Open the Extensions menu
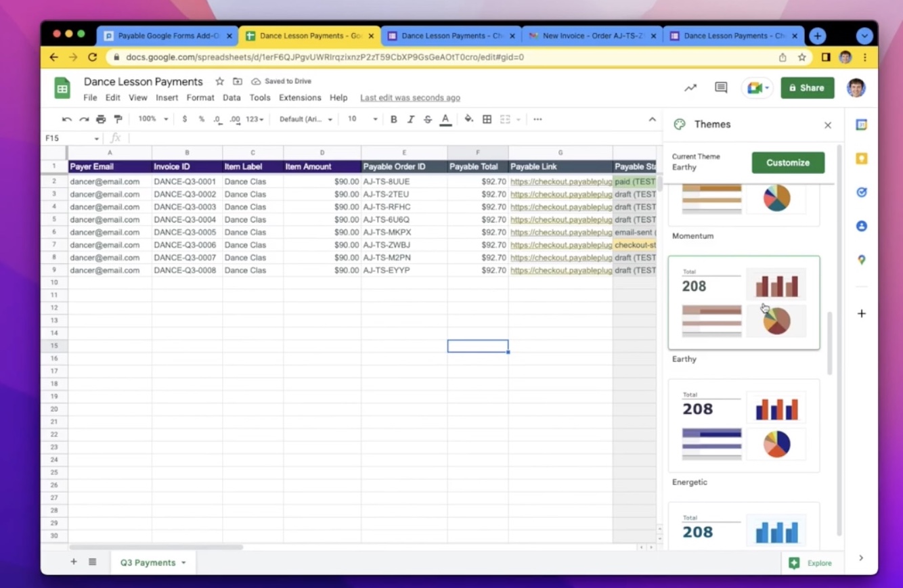 tap(300, 97)
